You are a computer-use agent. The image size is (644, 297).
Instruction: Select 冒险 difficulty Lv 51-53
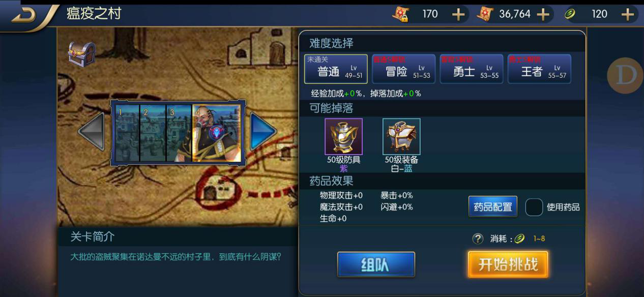pyautogui.click(x=403, y=69)
